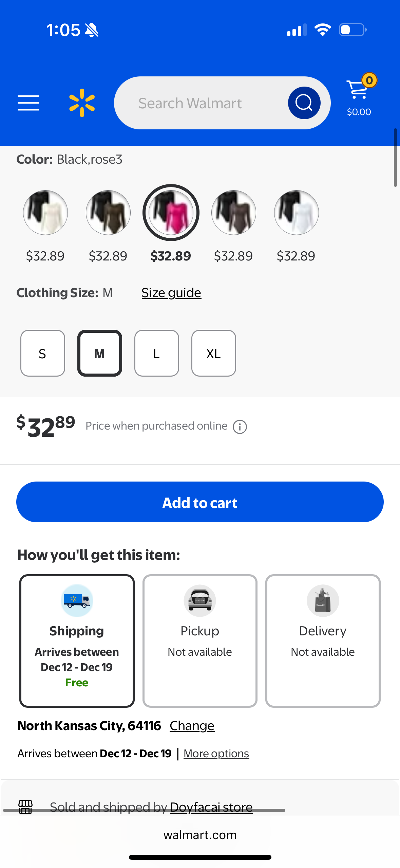Choose the Delivery option card
The width and height of the screenshot is (400, 868).
coord(323,640)
